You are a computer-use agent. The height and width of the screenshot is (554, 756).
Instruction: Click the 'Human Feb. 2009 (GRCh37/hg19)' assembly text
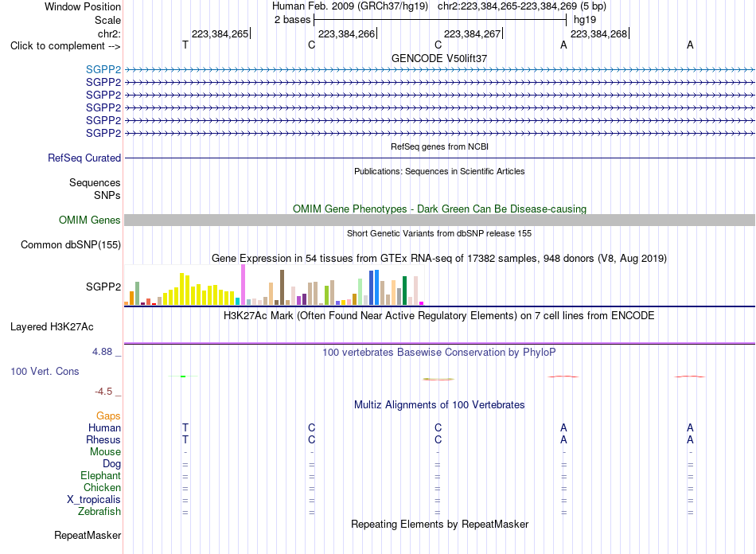[x=350, y=6]
